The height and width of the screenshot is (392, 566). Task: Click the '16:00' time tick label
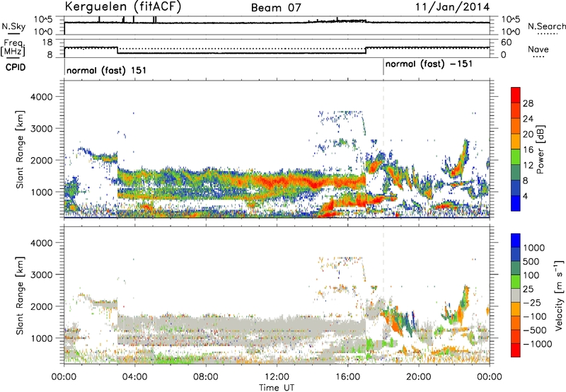[x=347, y=377]
